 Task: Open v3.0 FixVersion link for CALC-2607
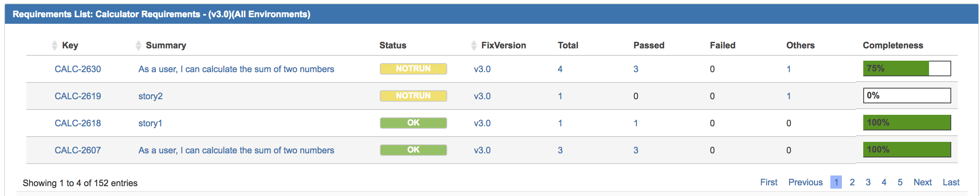(x=482, y=150)
